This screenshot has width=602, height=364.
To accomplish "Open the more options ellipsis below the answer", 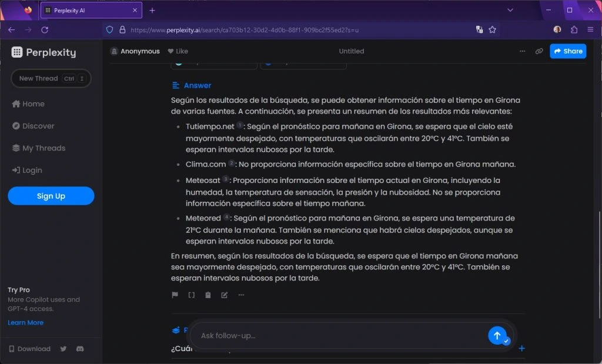I will click(241, 295).
